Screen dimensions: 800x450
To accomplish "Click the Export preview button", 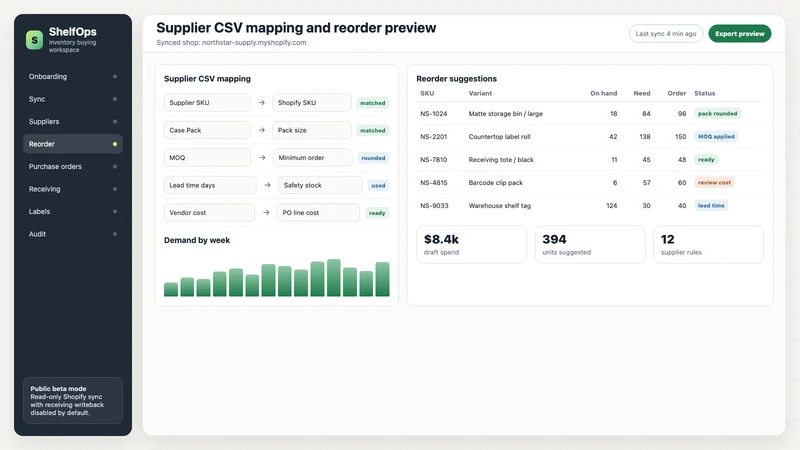I will point(739,34).
